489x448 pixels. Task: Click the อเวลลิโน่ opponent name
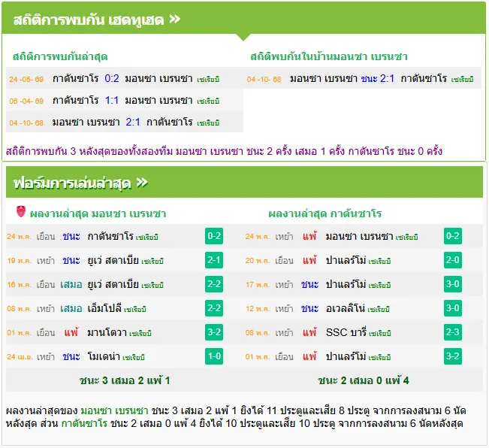tap(346, 308)
